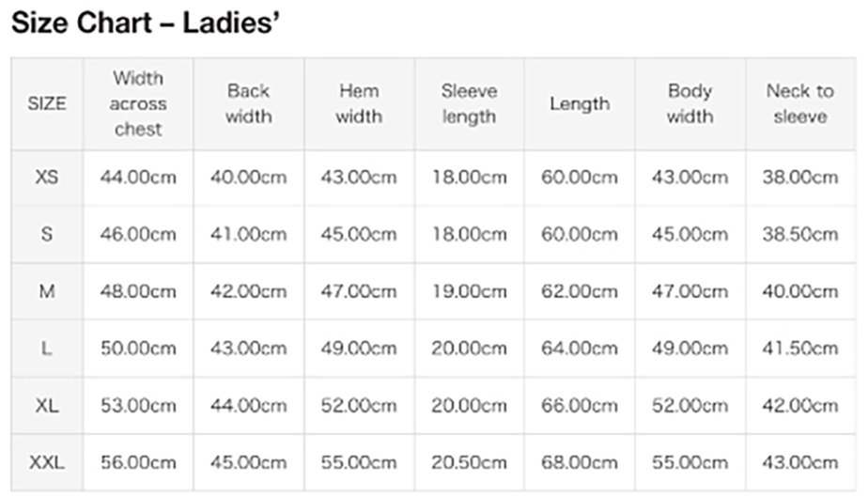Click the Size Chart – Ladies' heading
868x496 pixels.
click(x=146, y=23)
